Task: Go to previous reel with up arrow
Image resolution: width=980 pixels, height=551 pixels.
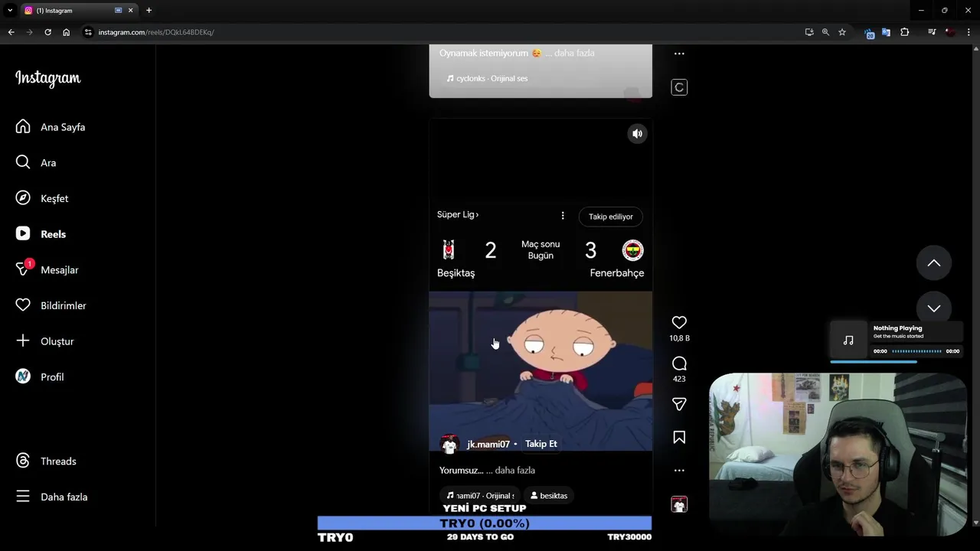Action: (x=934, y=262)
